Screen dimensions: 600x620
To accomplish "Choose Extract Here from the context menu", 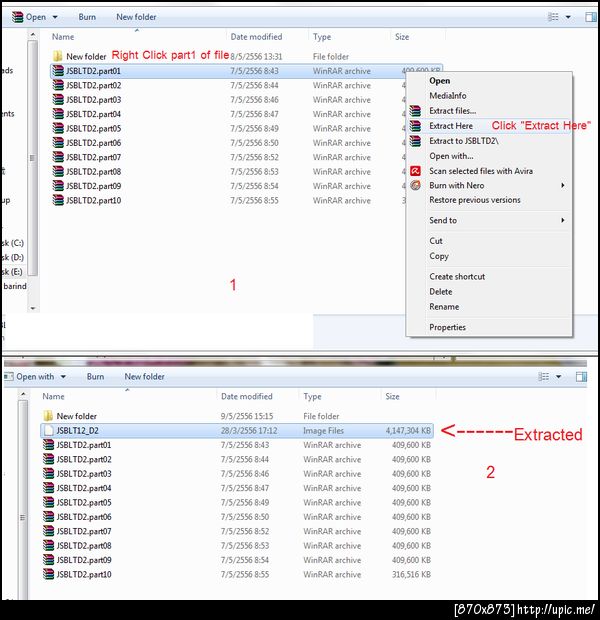I will [451, 126].
